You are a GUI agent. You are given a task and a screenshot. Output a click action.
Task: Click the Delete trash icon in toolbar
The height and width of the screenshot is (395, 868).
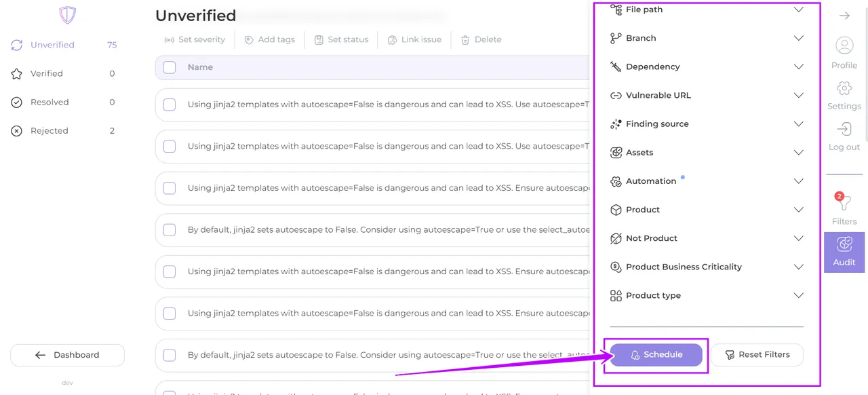click(465, 40)
